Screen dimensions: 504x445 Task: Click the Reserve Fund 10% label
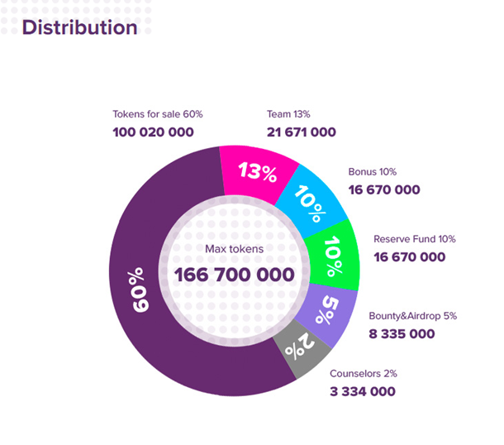pos(414,239)
